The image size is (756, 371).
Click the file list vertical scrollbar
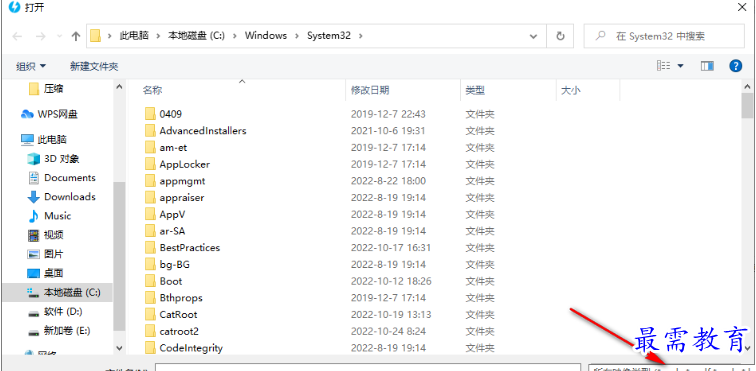[747, 217]
